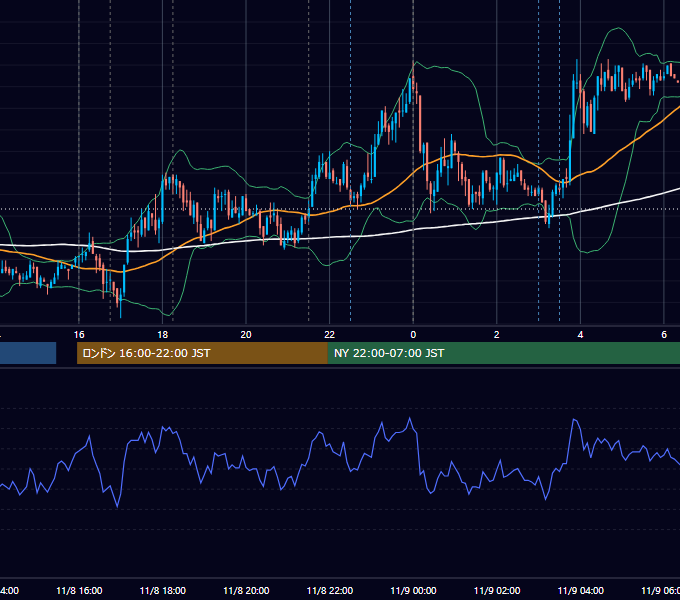Select the ロンドン 16:00-22:00 JST session bar
Image resolution: width=680 pixels, height=600 pixels.
coord(202,353)
